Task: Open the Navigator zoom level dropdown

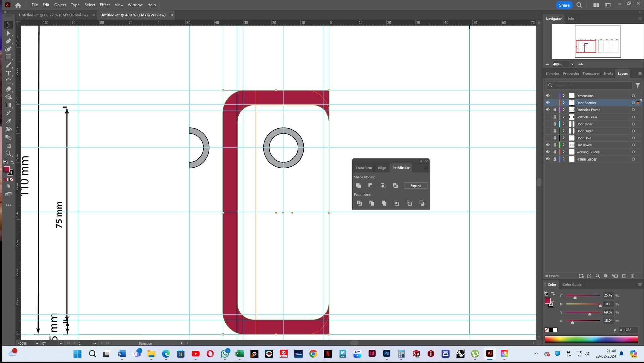Action: 572,64
